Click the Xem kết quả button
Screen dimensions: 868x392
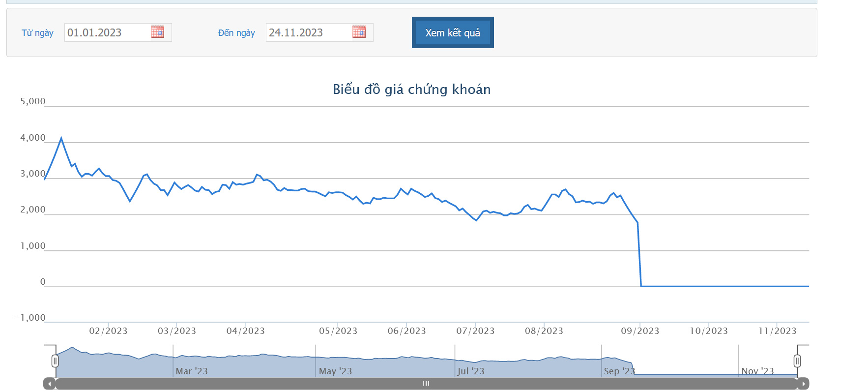pos(452,32)
